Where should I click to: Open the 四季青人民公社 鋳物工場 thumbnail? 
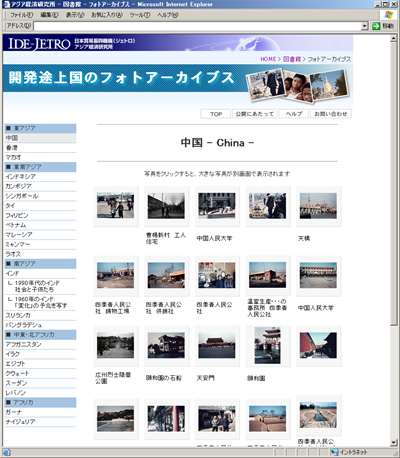coord(116,276)
